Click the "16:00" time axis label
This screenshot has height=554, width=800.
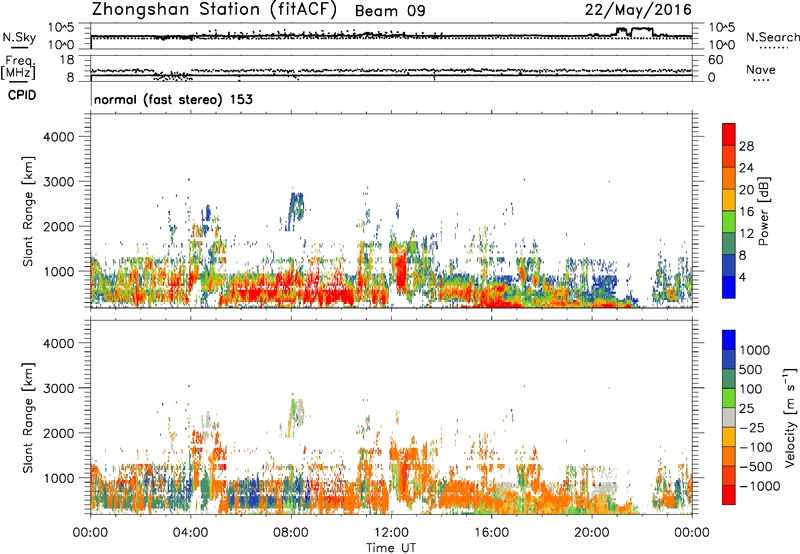click(491, 533)
